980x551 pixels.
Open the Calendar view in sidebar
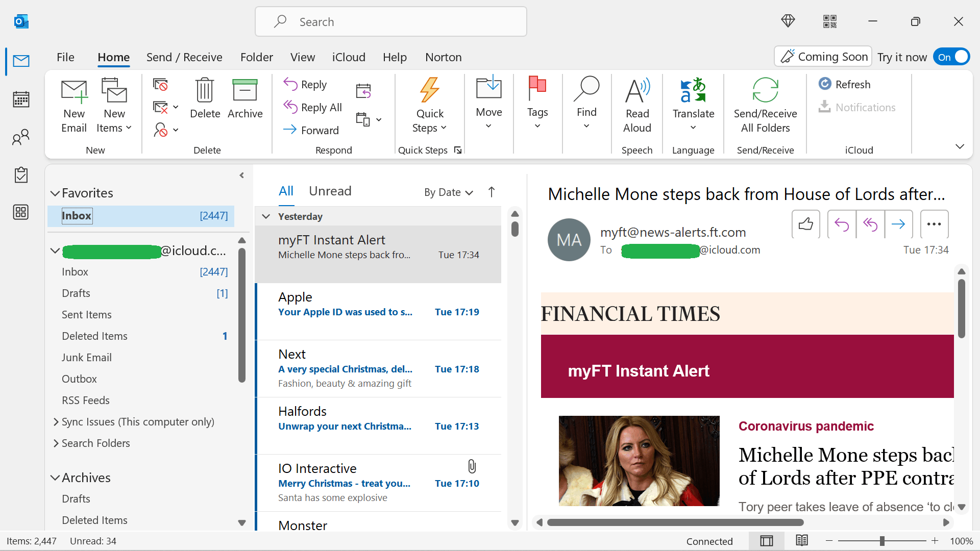click(21, 99)
